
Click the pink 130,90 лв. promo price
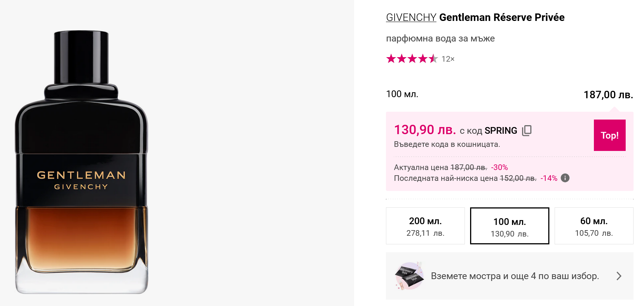(x=425, y=130)
